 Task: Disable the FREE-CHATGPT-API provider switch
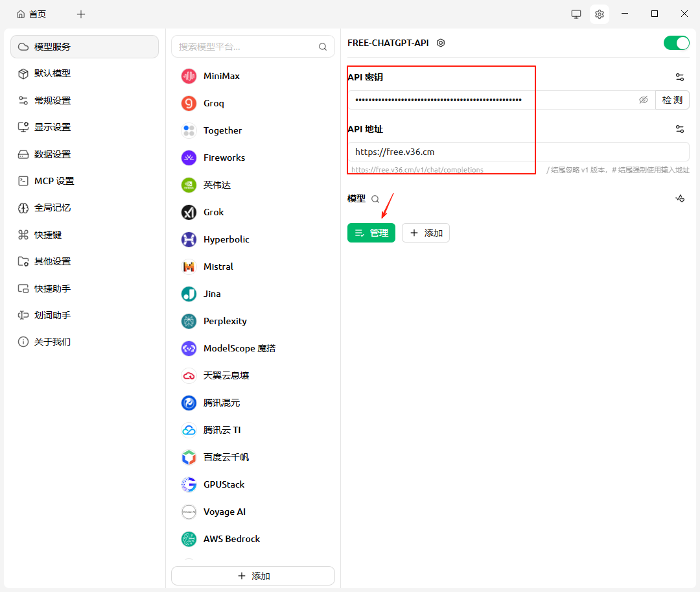pos(676,43)
